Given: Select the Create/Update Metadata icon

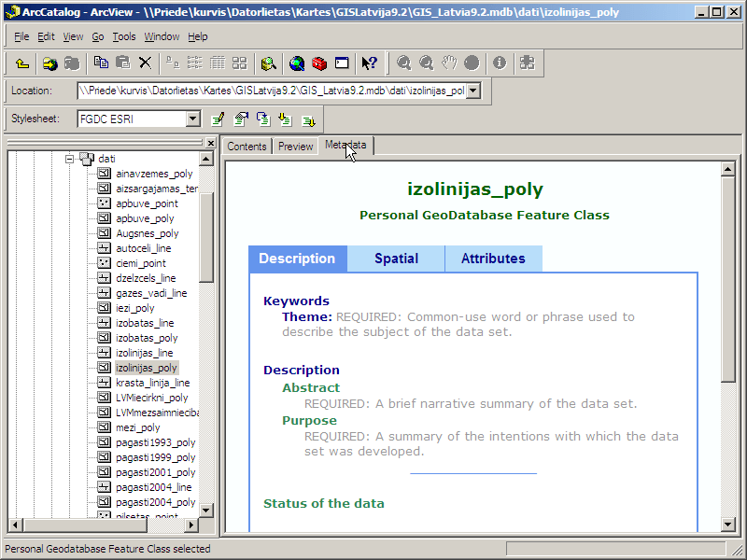Looking at the screenshot, I should click(263, 119).
